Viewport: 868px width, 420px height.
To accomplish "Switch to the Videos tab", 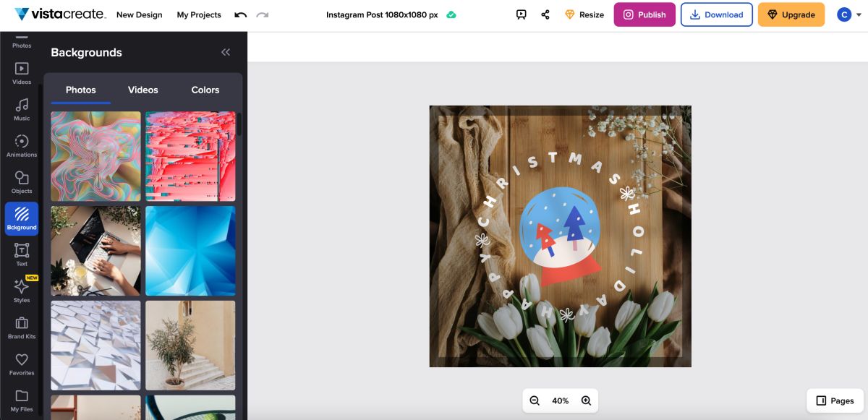I will click(x=143, y=90).
